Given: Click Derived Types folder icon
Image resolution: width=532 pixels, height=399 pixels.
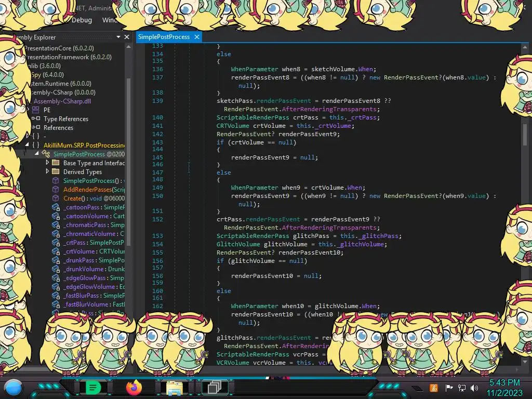Looking at the screenshot, I should pos(56,171).
